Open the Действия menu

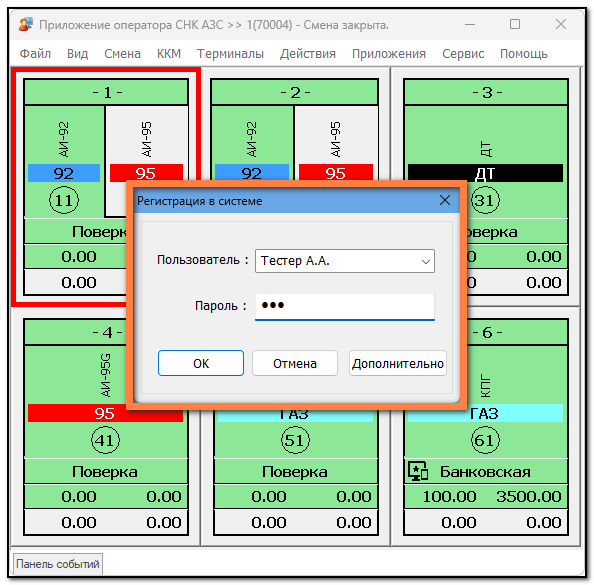click(308, 54)
